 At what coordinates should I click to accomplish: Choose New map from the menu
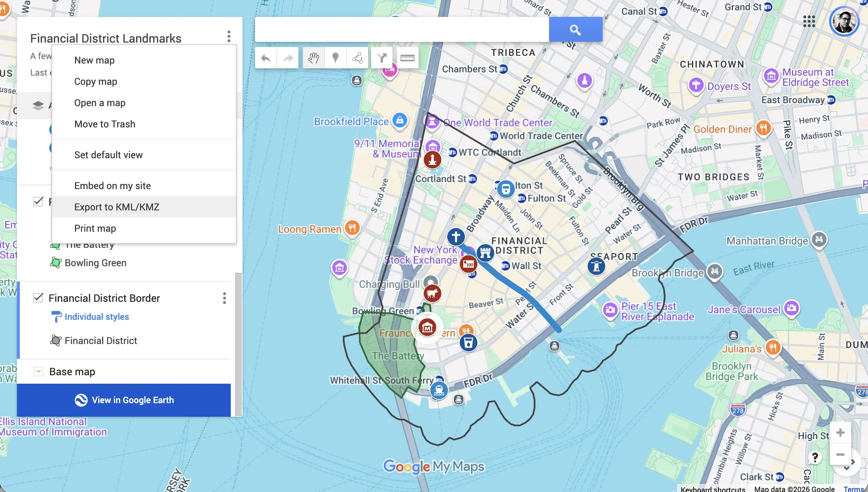point(144,60)
